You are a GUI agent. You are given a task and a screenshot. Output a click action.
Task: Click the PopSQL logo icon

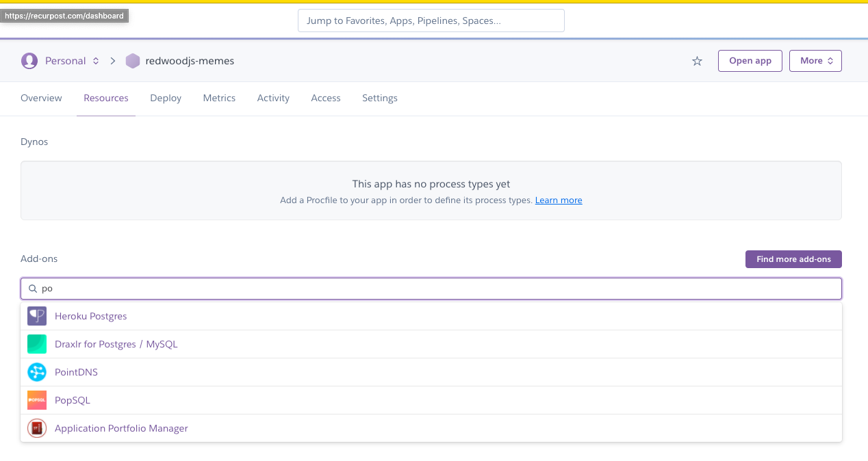pyautogui.click(x=37, y=400)
